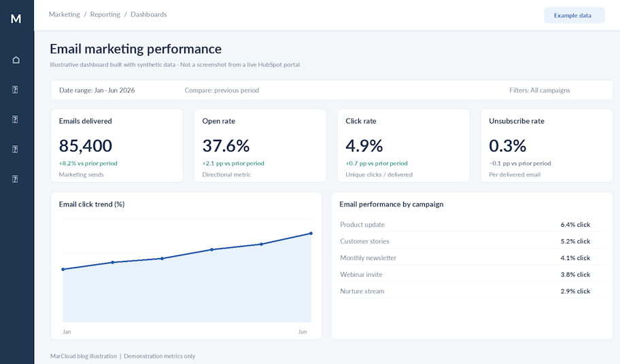This screenshot has width=620, height=364.
Task: Change the Compare: previous period option
Action: [222, 90]
